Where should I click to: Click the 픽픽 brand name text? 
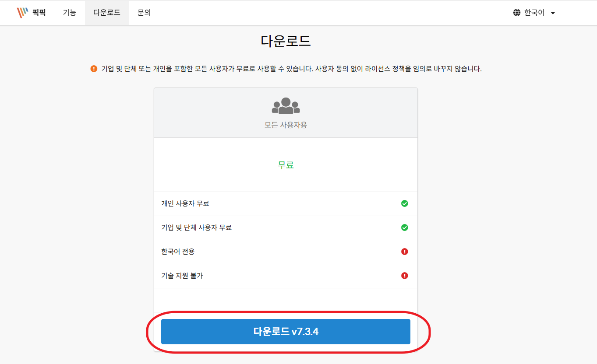(x=39, y=13)
